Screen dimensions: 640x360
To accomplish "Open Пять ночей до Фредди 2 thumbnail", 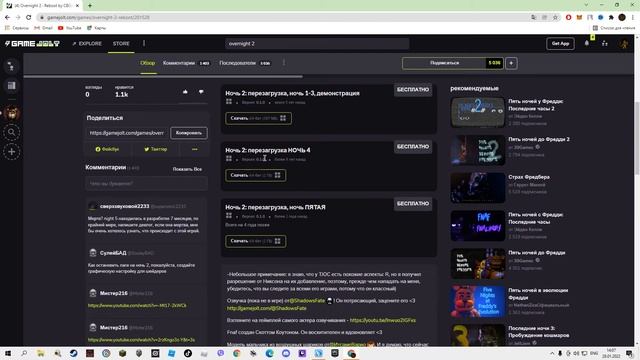I will coord(478,150).
